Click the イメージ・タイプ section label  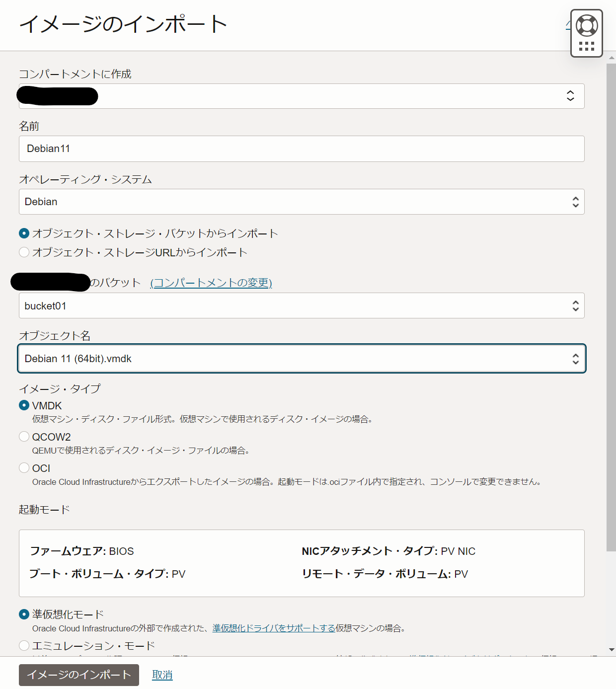pos(60,389)
